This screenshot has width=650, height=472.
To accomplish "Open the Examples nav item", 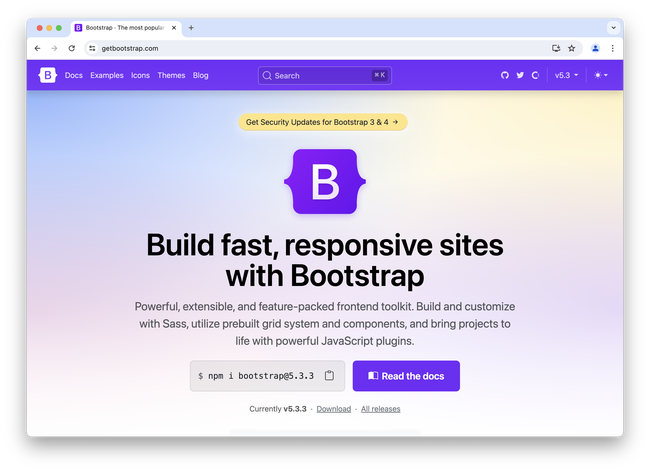I will pos(107,75).
